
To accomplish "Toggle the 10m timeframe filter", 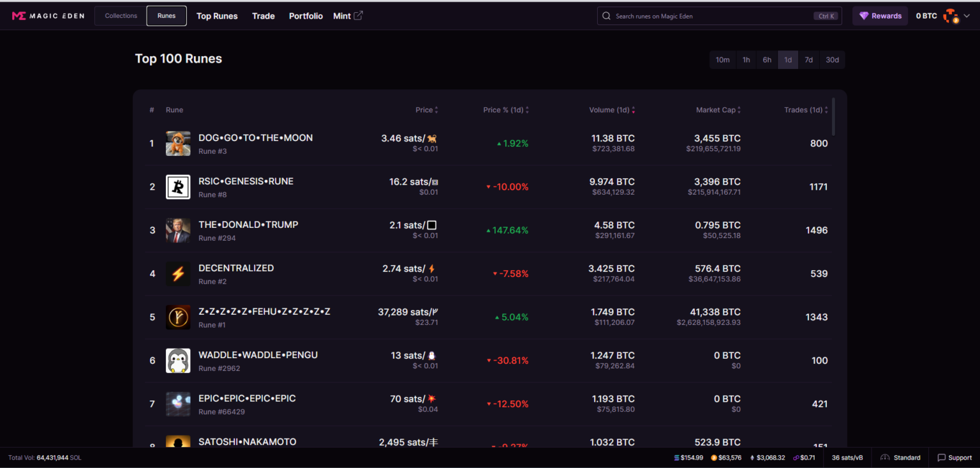I will pyautogui.click(x=722, y=59).
